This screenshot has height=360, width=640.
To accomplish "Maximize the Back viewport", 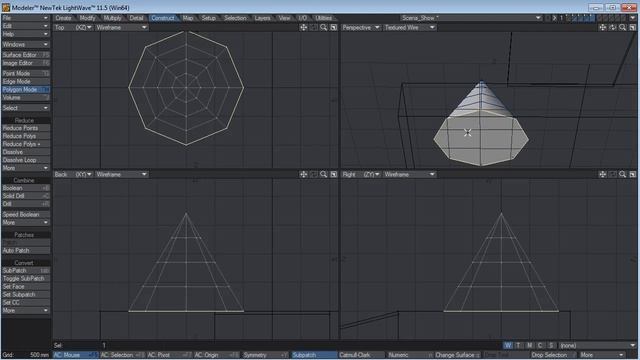I will coord(333,174).
